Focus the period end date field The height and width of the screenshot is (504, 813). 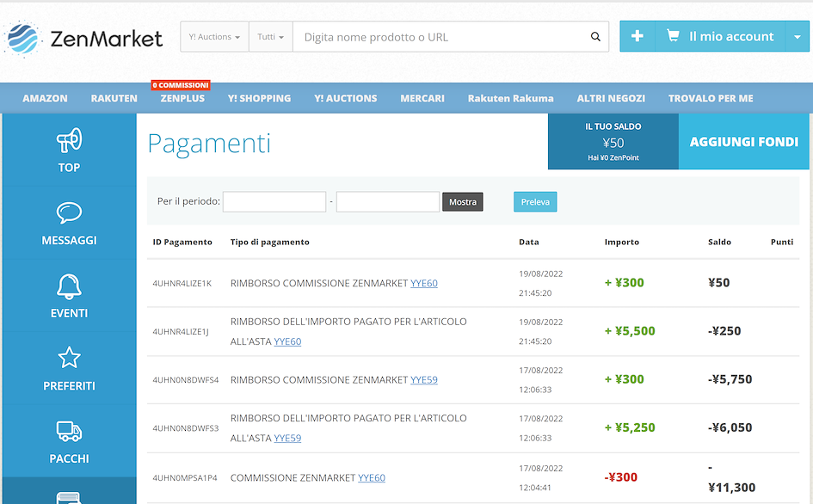point(388,202)
